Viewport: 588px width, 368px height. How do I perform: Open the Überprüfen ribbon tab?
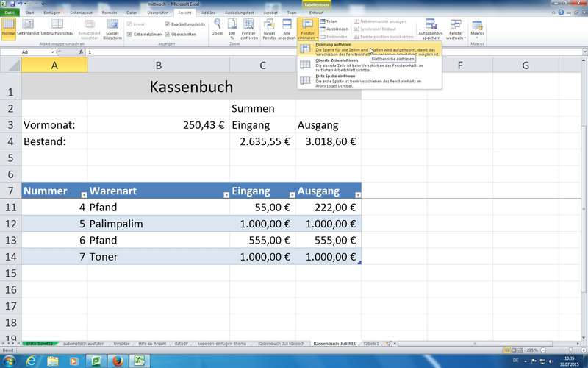coord(158,13)
